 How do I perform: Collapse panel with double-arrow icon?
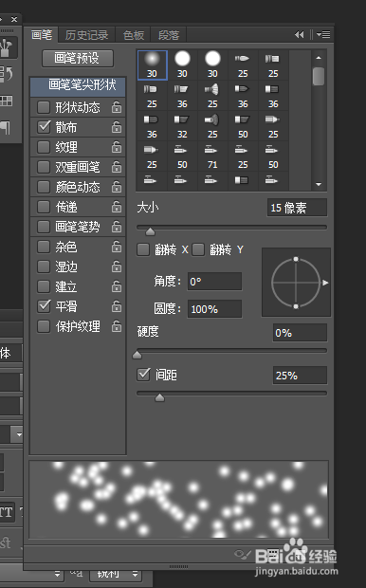[299, 35]
